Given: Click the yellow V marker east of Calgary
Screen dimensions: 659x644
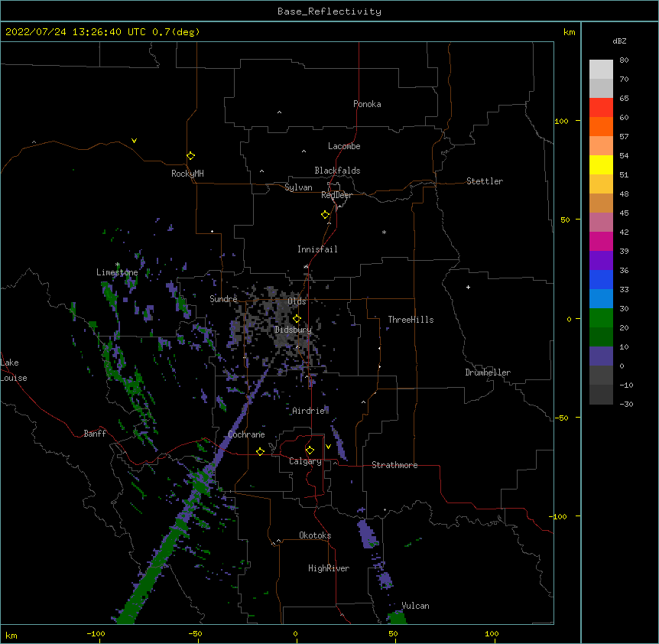Looking at the screenshot, I should tap(328, 447).
